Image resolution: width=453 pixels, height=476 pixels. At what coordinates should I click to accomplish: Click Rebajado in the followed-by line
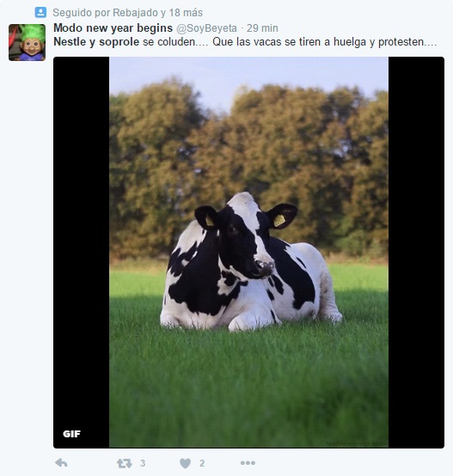(136, 13)
